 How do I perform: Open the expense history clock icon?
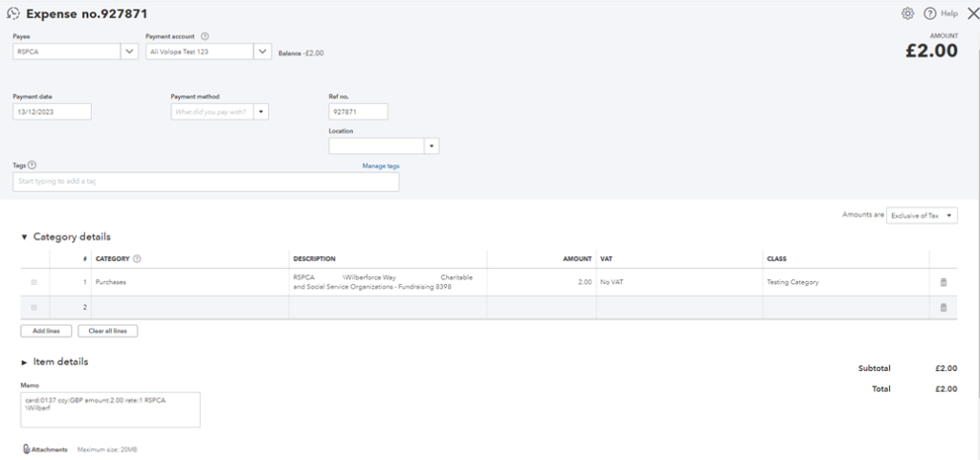point(13,13)
